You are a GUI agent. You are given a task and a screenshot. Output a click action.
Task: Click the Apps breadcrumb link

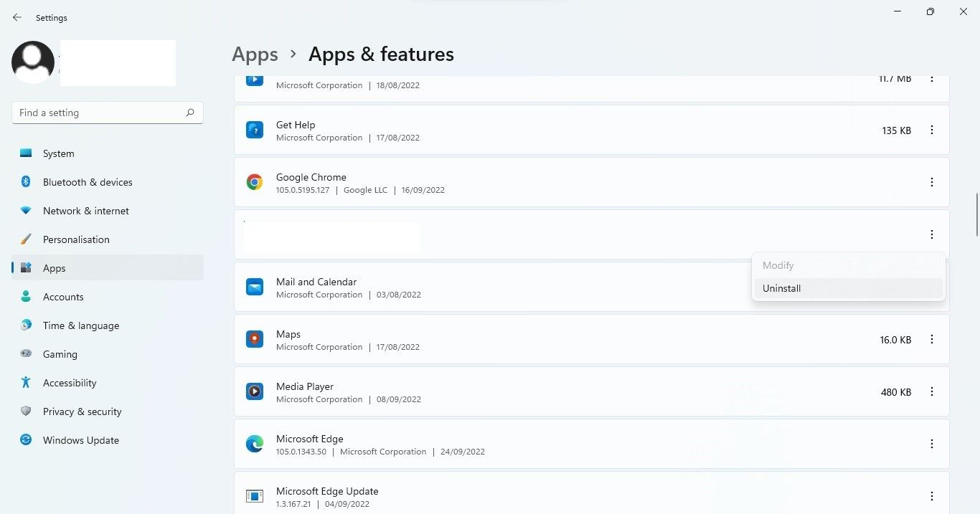(255, 54)
